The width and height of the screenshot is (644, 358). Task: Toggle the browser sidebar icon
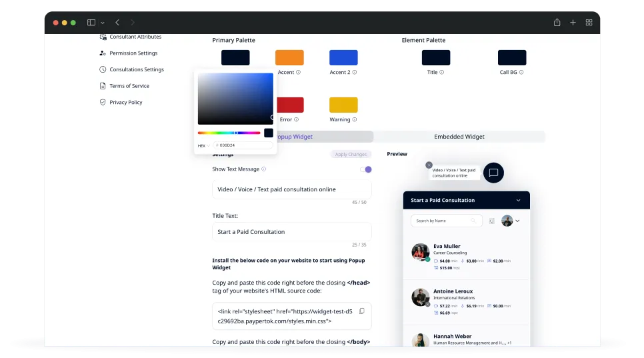click(91, 23)
